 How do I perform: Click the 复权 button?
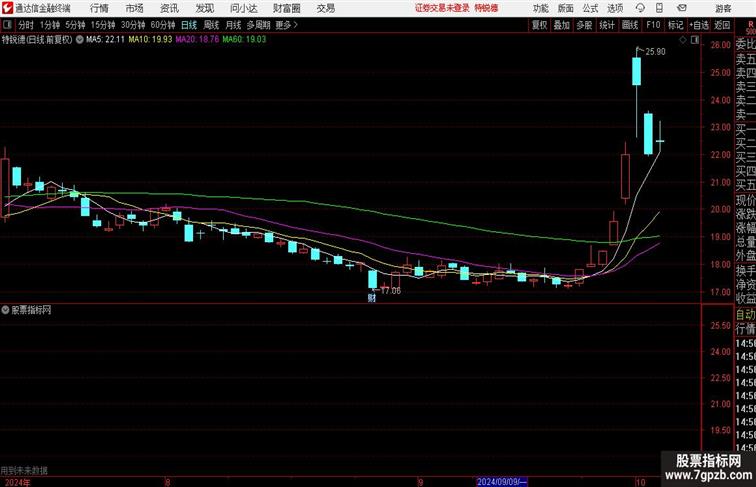tap(540, 25)
